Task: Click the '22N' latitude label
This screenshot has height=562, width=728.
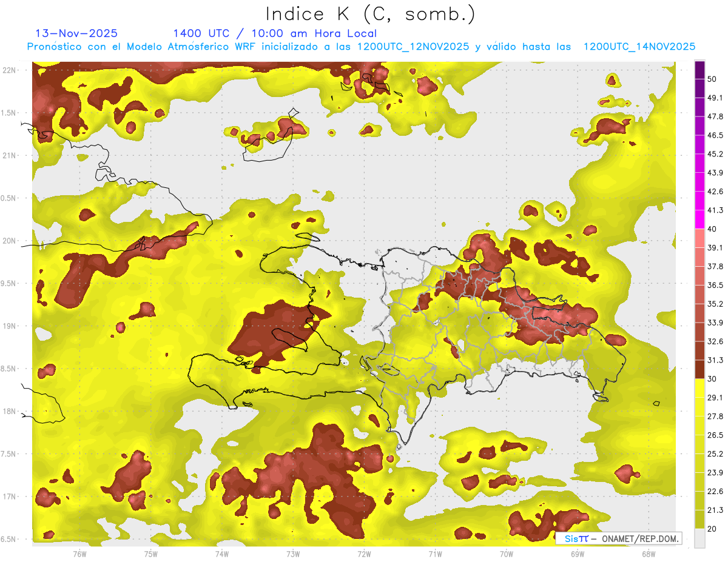Action: [8, 70]
